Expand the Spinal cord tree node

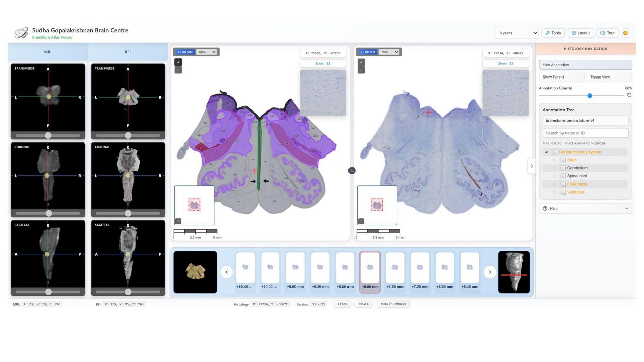pos(555,176)
